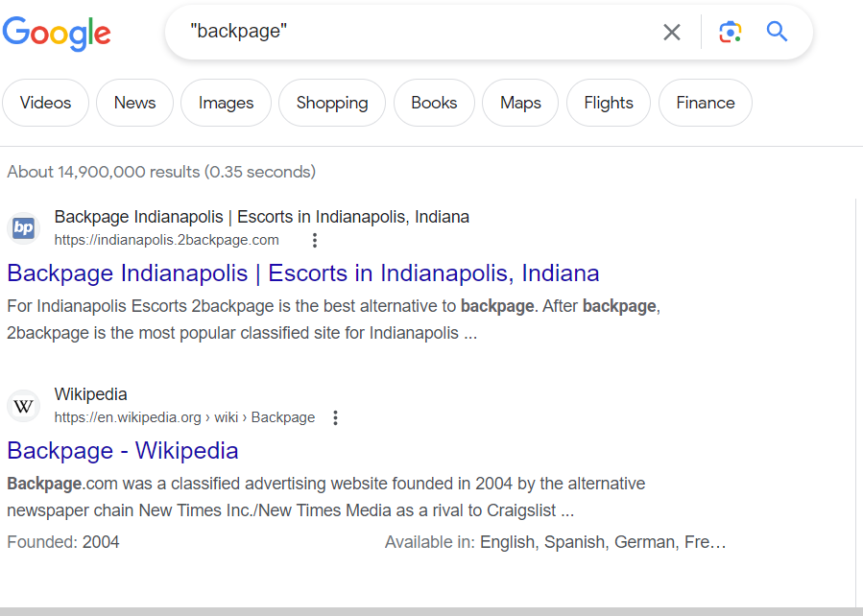Click the magnifying glass search icon

coord(777,32)
